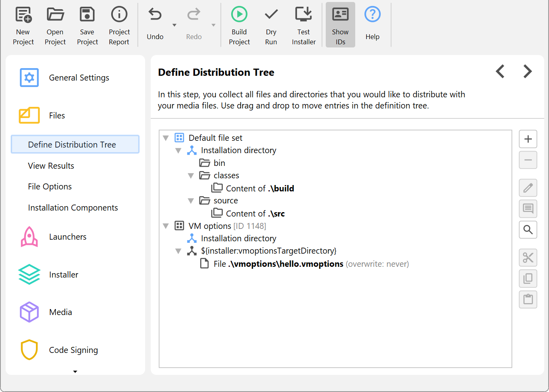Collapse the classes folder in the tree
The width and height of the screenshot is (549, 392).
pyautogui.click(x=191, y=176)
